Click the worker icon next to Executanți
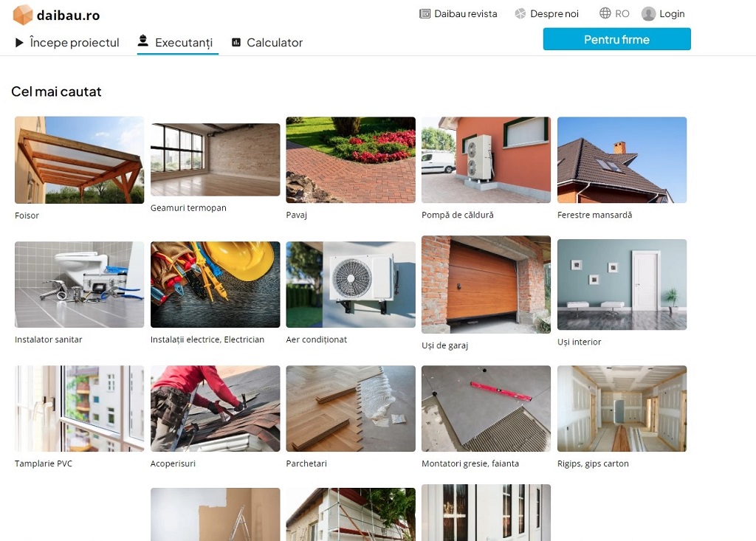 click(142, 41)
